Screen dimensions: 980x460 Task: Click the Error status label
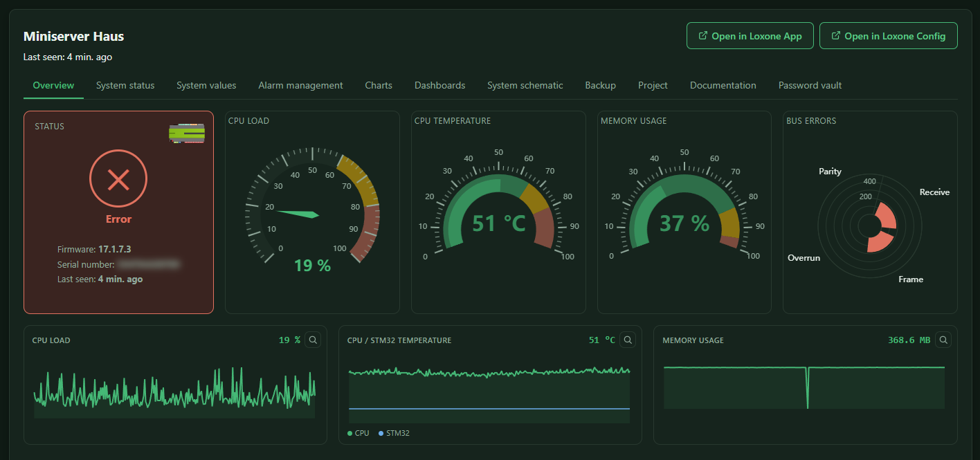(x=118, y=219)
